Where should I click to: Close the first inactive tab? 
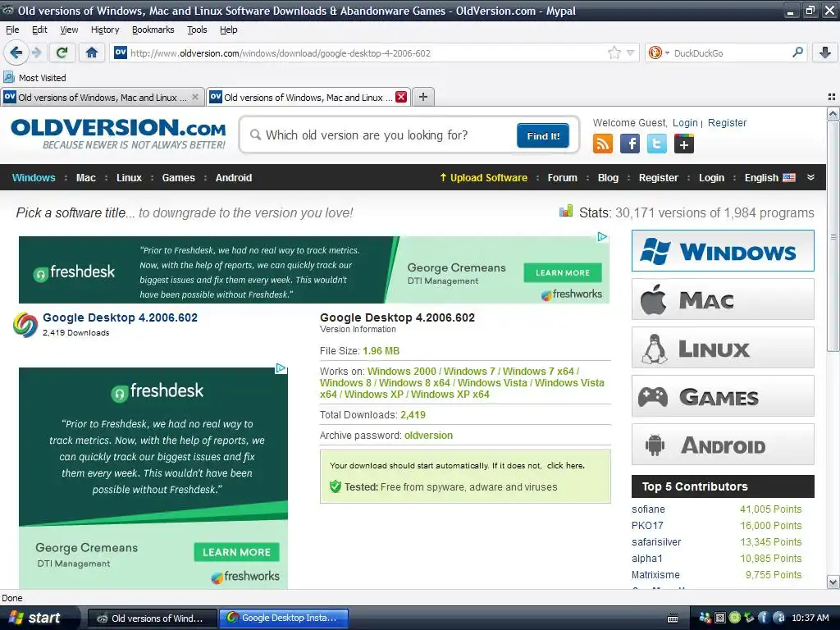[195, 97]
